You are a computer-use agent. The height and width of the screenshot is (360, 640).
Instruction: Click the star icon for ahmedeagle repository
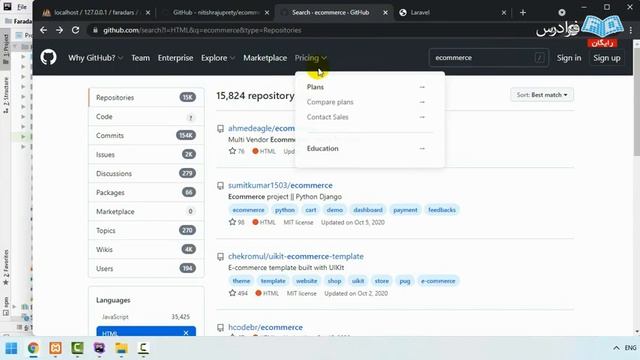(232, 151)
